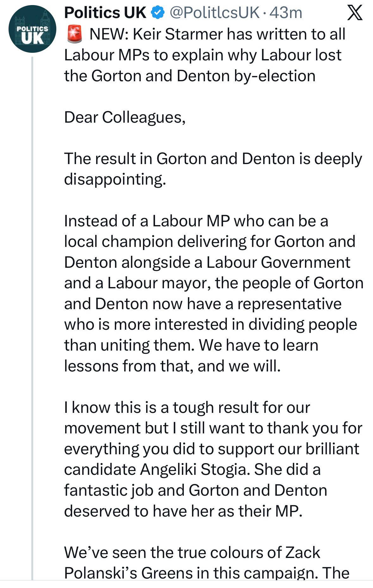373x588 pixels.
Task: Click the 'Gorton and Denton by-election' line
Action: (x=190, y=76)
